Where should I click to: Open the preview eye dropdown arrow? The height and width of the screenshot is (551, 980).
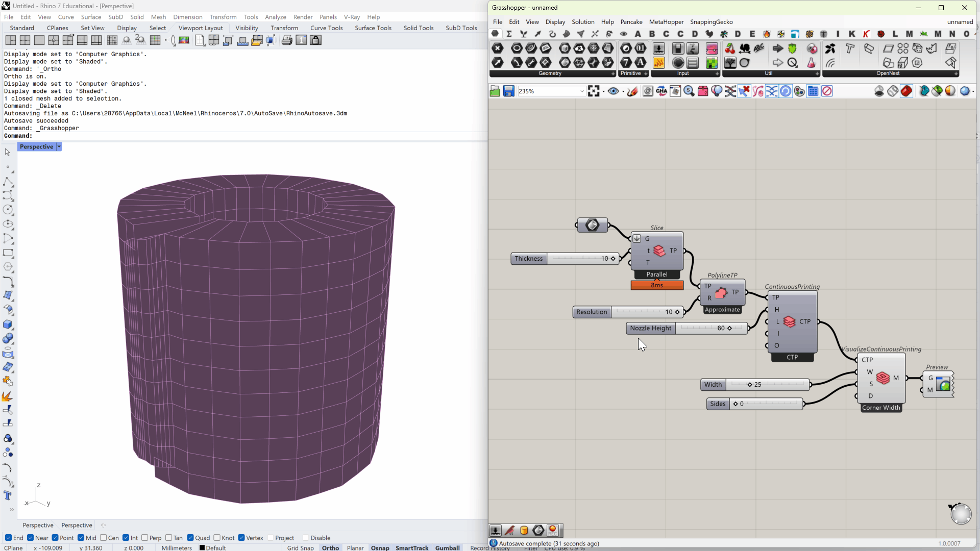623,92
